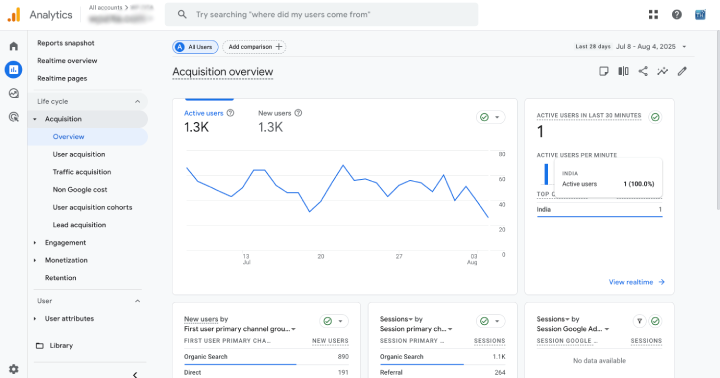Image resolution: width=720 pixels, height=378 pixels.
Task: Click the Referral row in Sessions card
Action: click(x=442, y=372)
